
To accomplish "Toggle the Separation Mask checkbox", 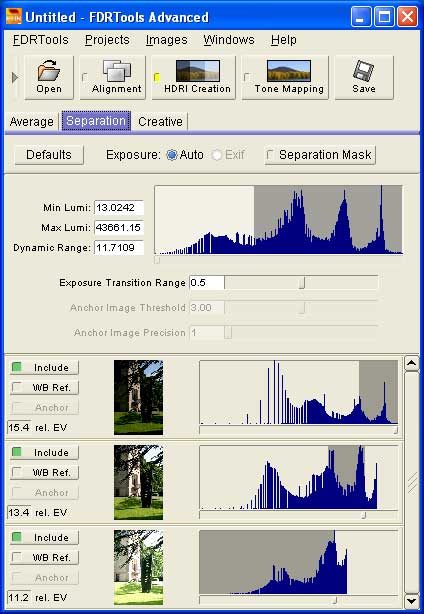I will click(x=269, y=155).
